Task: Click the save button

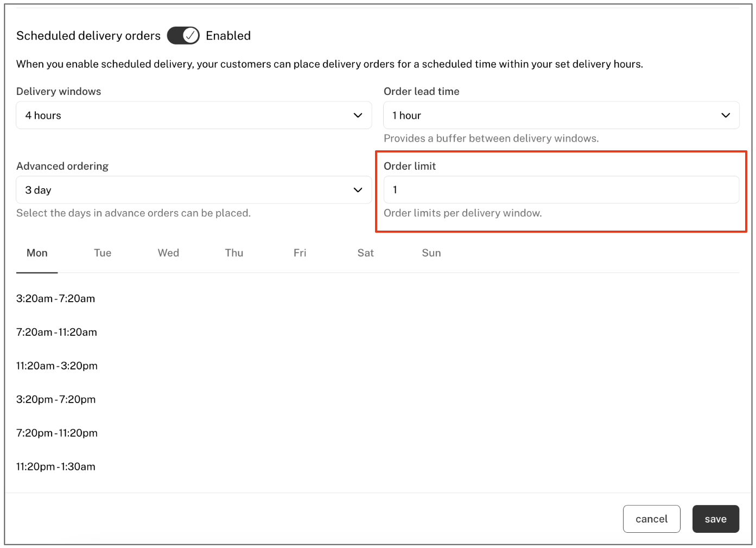Action: (715, 519)
